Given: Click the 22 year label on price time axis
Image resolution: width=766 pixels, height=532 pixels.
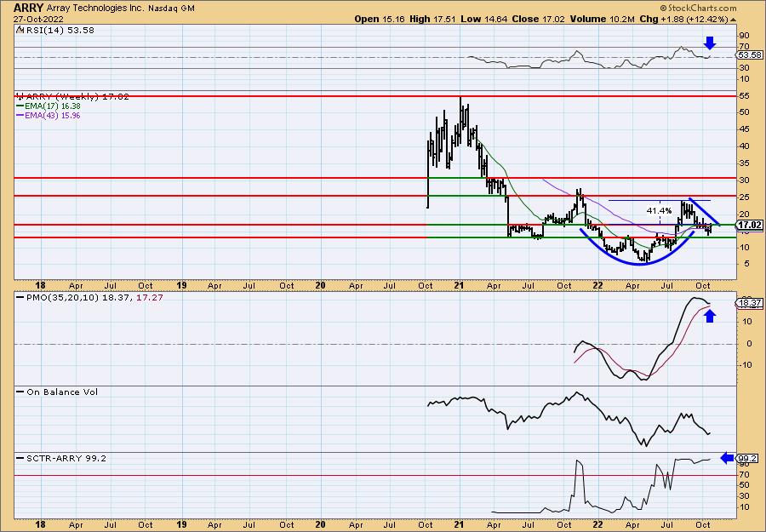Looking at the screenshot, I should coord(598,285).
